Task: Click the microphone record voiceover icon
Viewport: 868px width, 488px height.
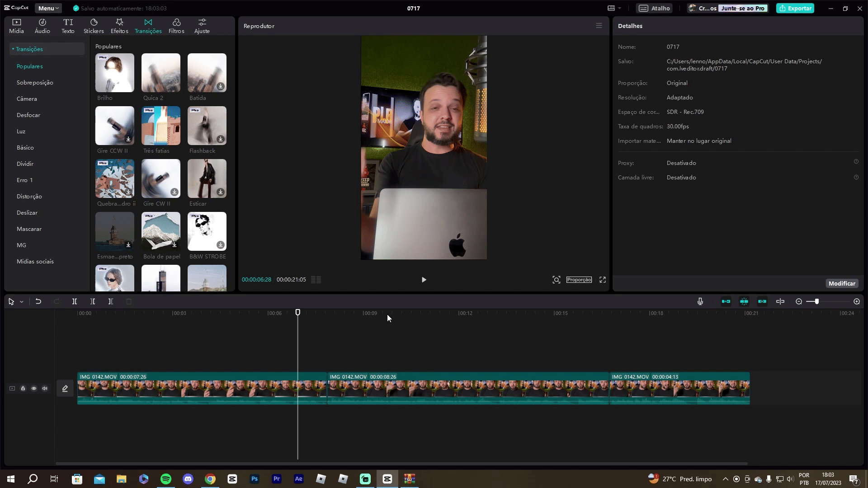Action: click(x=700, y=301)
